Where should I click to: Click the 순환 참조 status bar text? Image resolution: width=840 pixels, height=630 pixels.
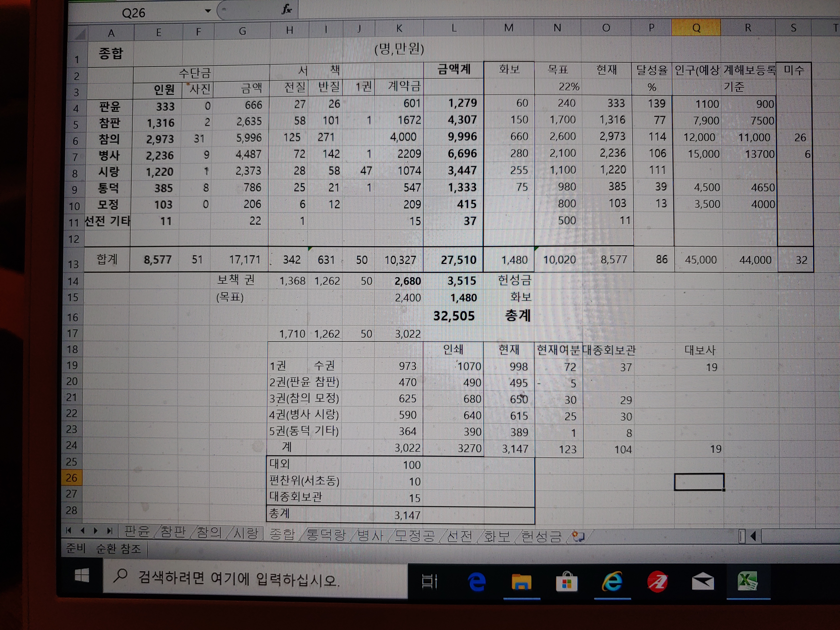118,548
